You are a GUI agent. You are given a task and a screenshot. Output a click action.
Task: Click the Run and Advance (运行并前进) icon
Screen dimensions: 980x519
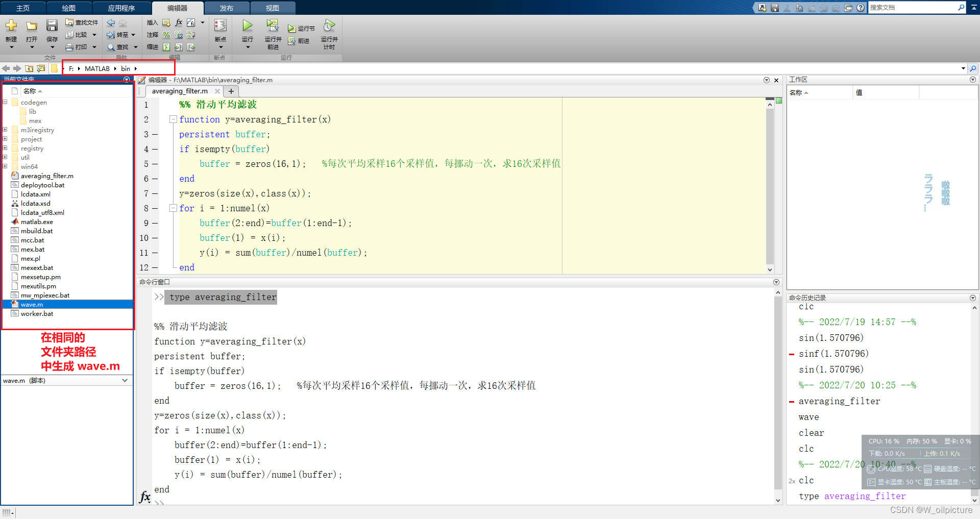(x=273, y=26)
